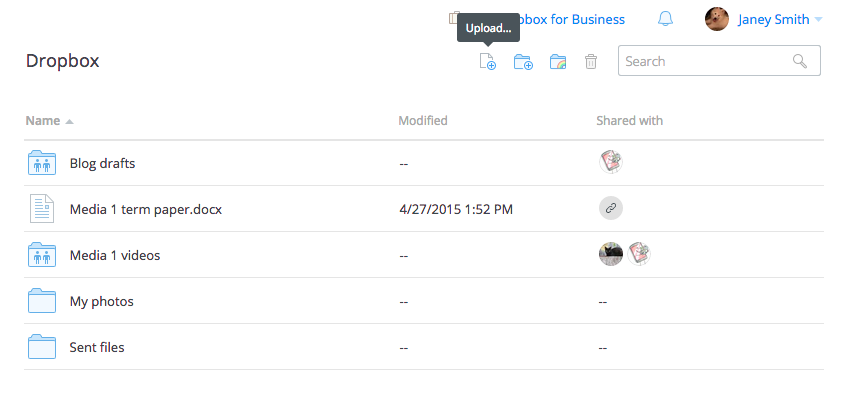Click the Janey Smith profile picture
This screenshot has width=858, height=401.
[716, 19]
